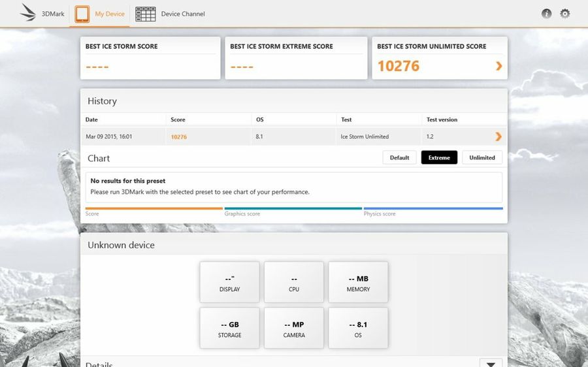Click orange arrow in Ice Storm Unlimited card
The height and width of the screenshot is (367, 588).
point(499,66)
